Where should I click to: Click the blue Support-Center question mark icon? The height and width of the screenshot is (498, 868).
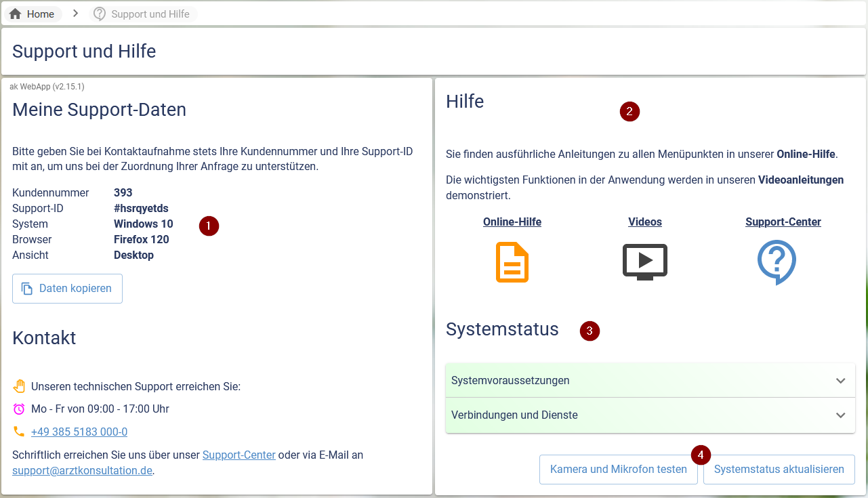[777, 262]
